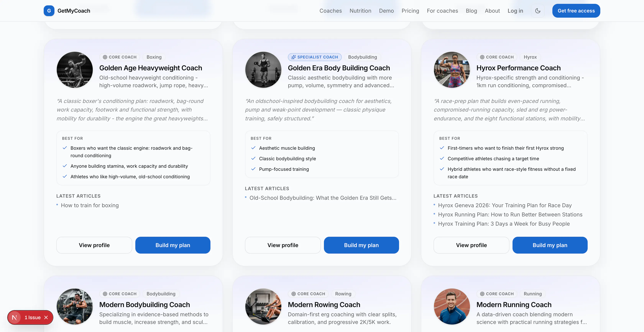The height and width of the screenshot is (332, 644).
Task: Open the For coaches page
Action: (442, 11)
